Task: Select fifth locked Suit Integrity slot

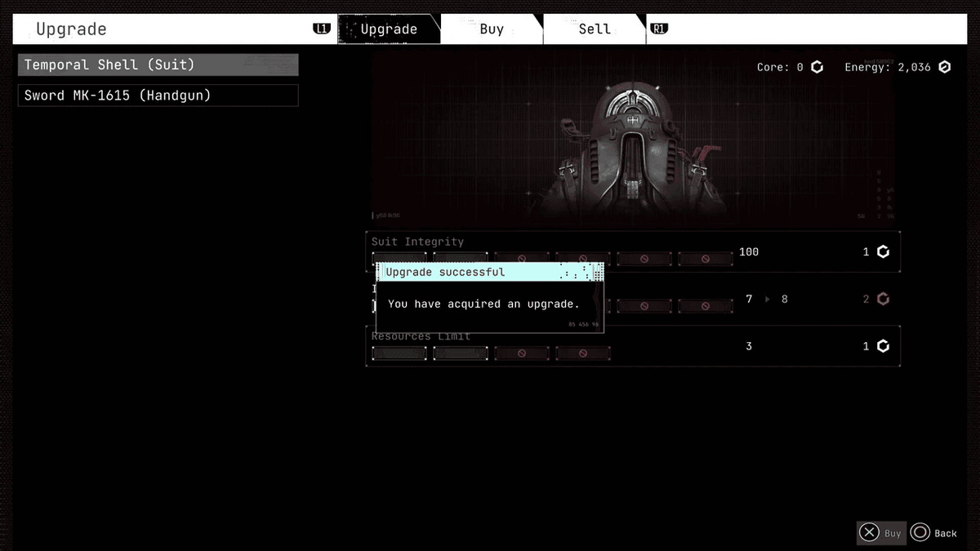Action: [x=644, y=260]
